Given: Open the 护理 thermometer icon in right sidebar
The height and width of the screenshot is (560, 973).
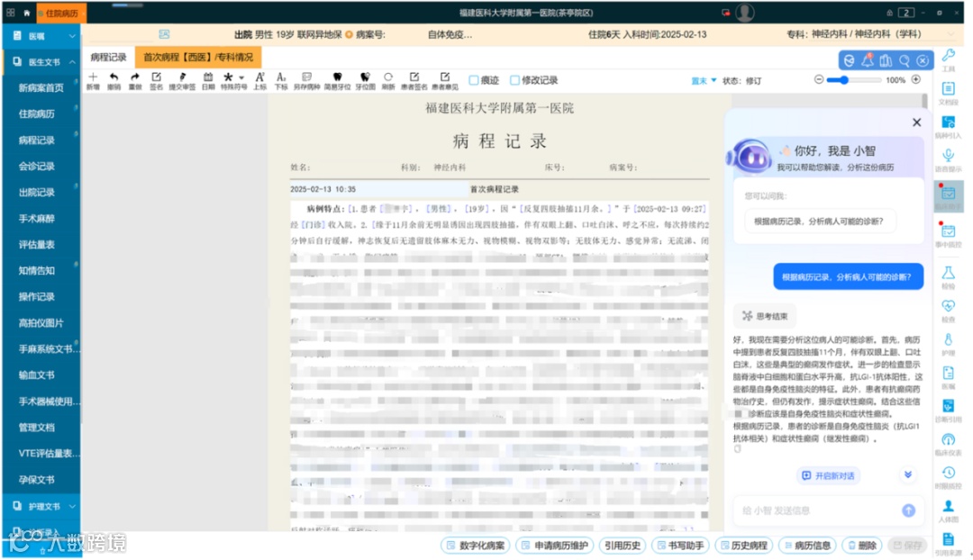Looking at the screenshot, I should point(948,339).
